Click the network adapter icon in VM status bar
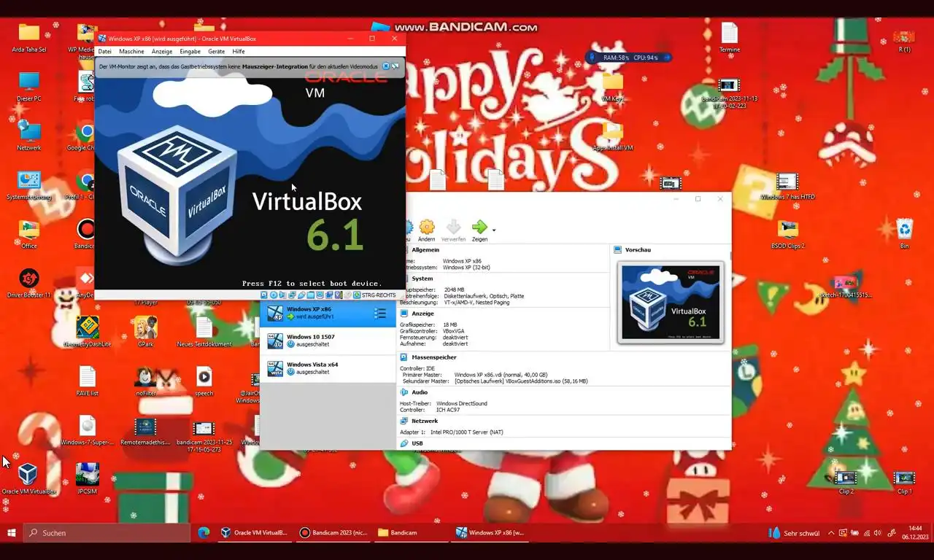Image resolution: width=934 pixels, height=560 pixels. [292, 295]
